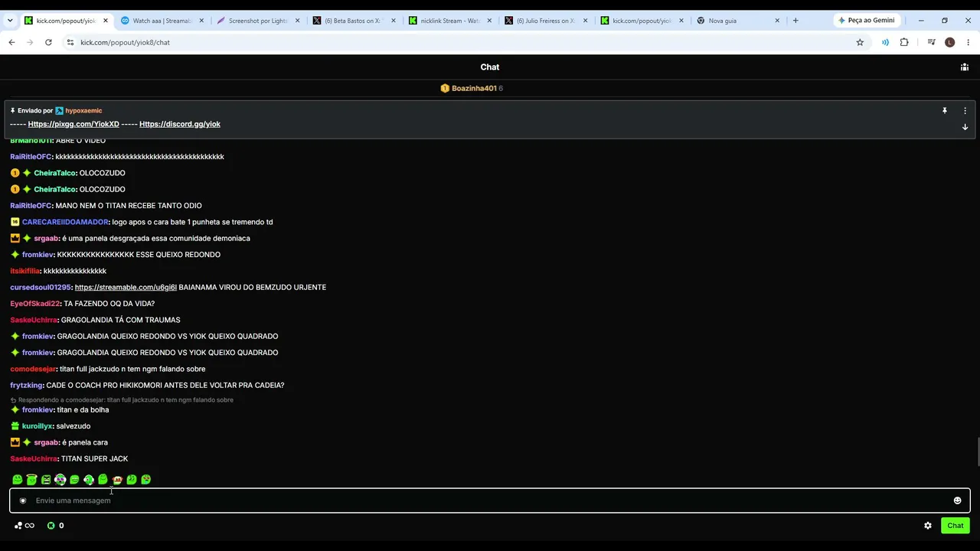Click hypoxaemic username in pinned message

coord(83,111)
